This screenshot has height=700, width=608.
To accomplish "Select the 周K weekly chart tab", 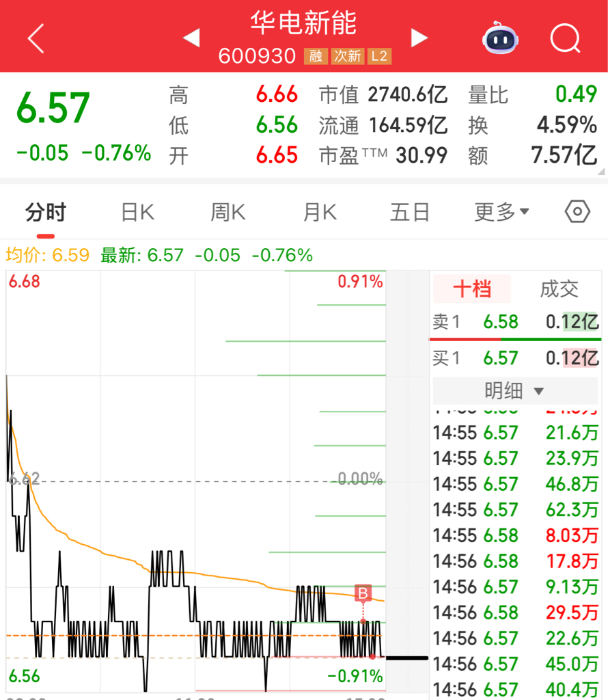I will click(228, 212).
